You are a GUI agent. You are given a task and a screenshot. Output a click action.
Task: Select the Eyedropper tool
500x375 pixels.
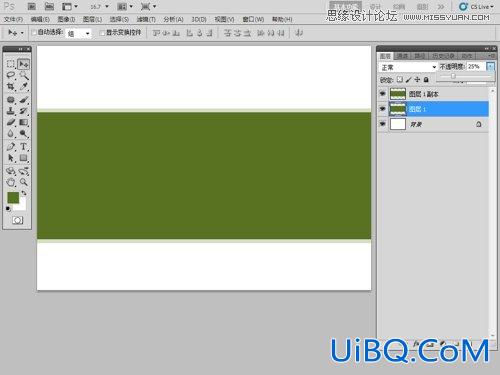pos(24,86)
